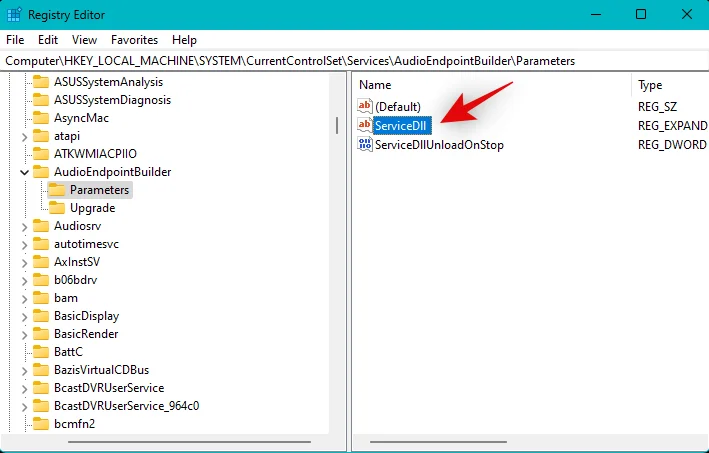709x453 pixels.
Task: Open the Edit menu
Action: [x=48, y=40]
